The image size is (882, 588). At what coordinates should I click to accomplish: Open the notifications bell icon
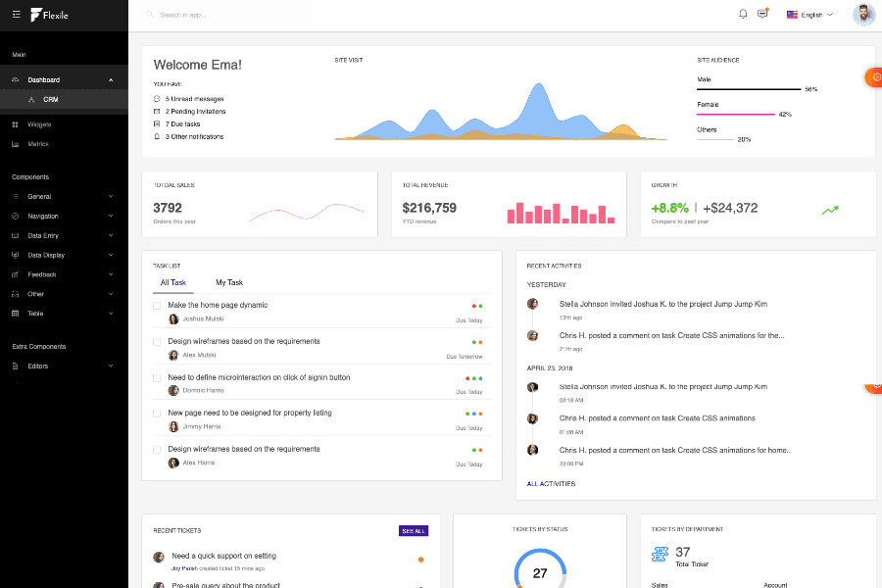pyautogui.click(x=743, y=14)
